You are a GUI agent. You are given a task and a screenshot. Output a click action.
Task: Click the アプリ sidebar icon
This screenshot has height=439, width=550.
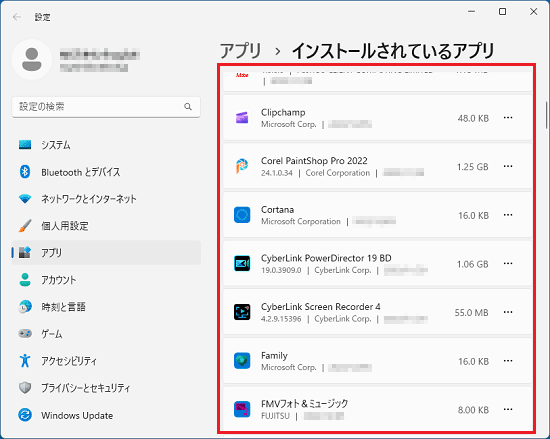click(x=25, y=252)
